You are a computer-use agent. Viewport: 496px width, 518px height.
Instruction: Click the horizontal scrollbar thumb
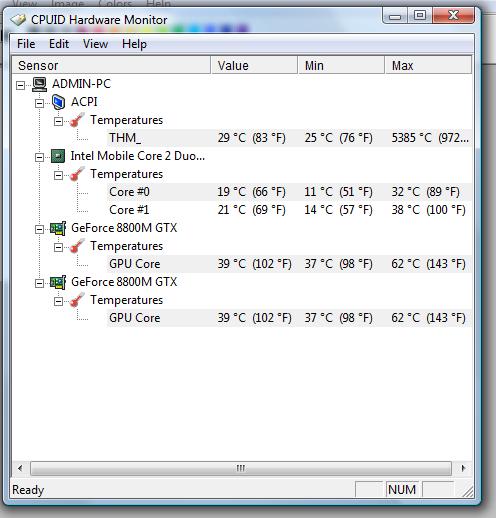point(241,468)
